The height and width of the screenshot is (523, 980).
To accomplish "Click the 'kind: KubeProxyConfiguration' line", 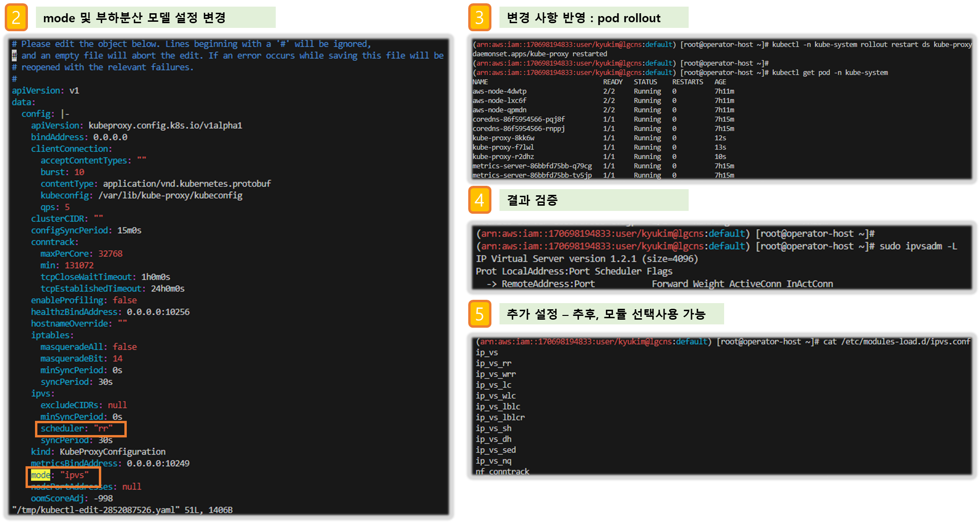I will pos(98,452).
